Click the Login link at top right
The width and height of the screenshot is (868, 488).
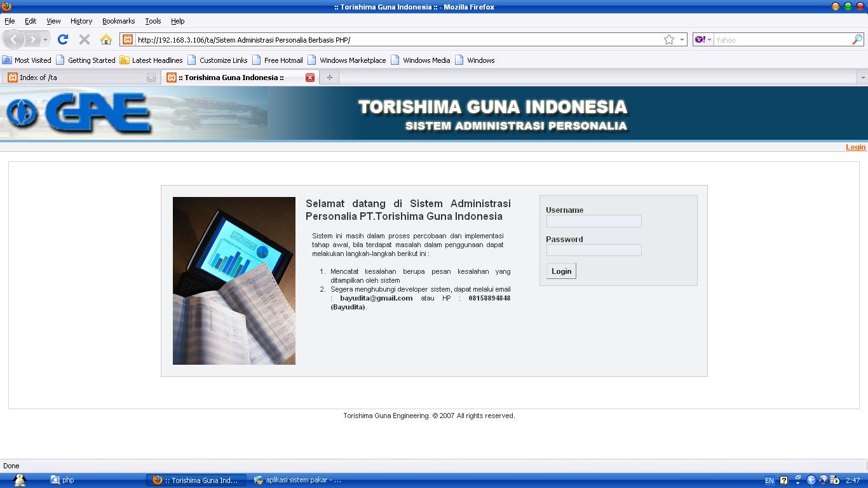[x=855, y=147]
